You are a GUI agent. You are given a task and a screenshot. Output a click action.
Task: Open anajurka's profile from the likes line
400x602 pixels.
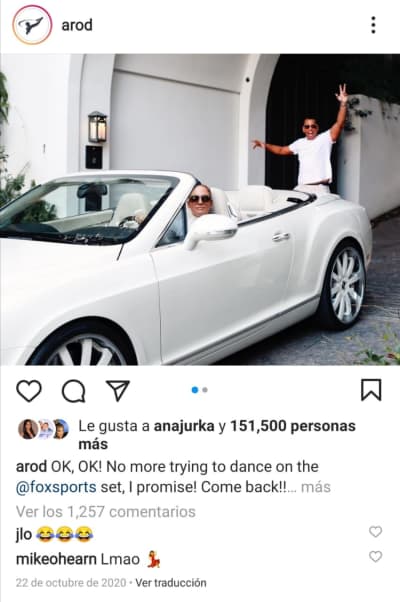click(184, 426)
